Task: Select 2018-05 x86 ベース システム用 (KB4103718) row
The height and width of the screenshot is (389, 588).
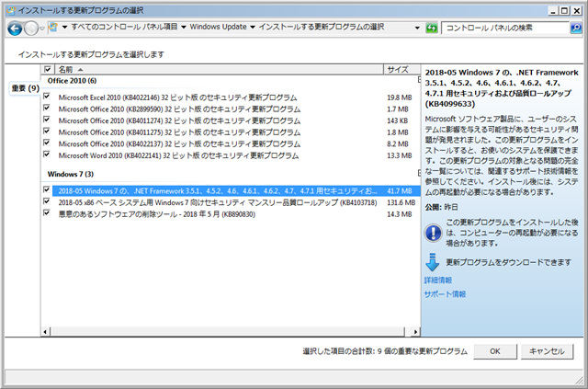Action: (218, 202)
